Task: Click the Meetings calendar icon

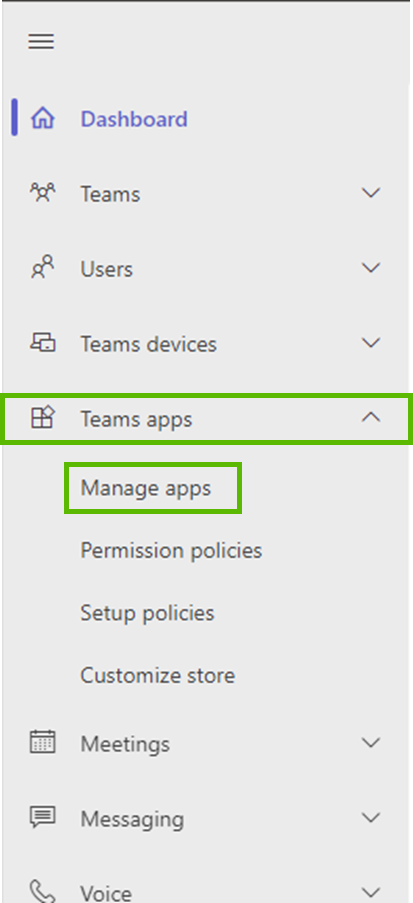Action: pyautogui.click(x=43, y=742)
